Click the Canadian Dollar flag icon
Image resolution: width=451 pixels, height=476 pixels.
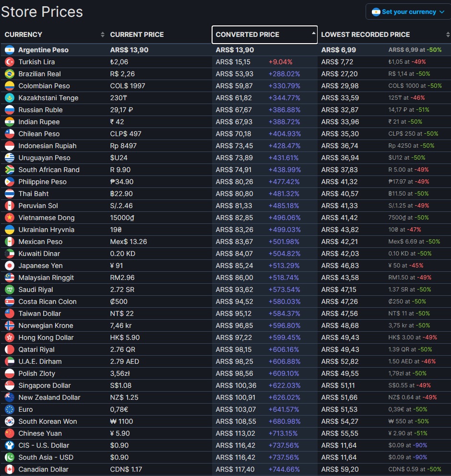(x=10, y=470)
